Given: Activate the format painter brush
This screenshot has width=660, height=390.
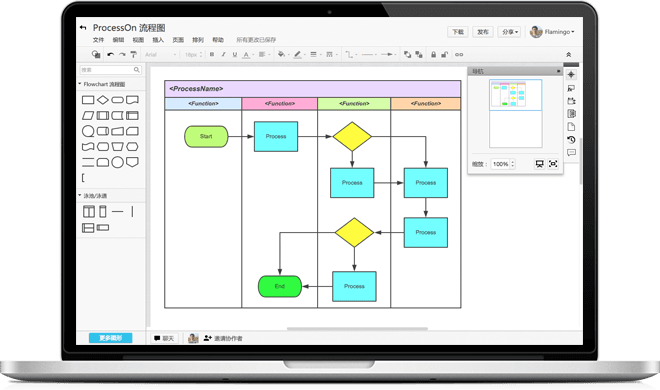Looking at the screenshot, I should [133, 54].
